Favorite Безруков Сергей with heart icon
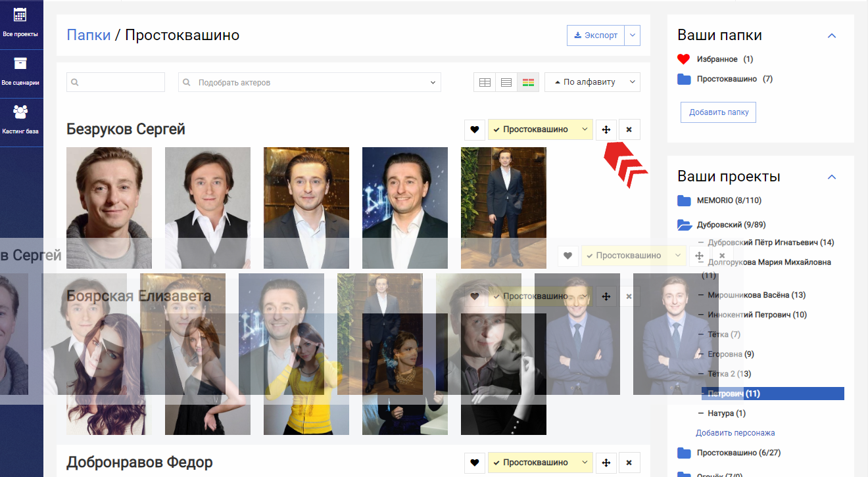 point(475,129)
